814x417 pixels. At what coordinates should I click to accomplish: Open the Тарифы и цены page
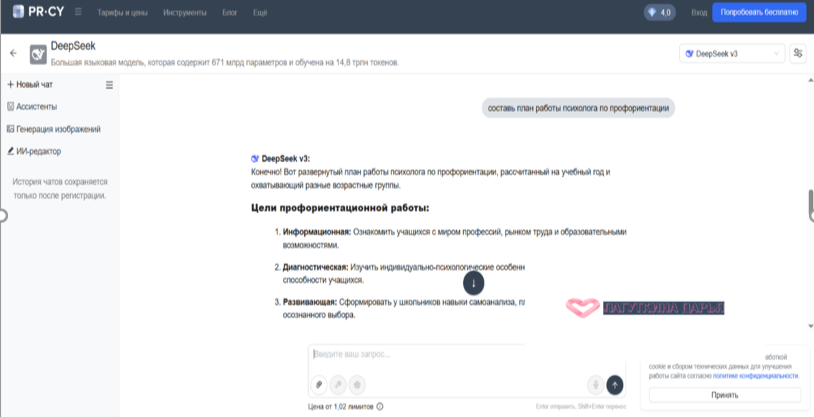[123, 12]
